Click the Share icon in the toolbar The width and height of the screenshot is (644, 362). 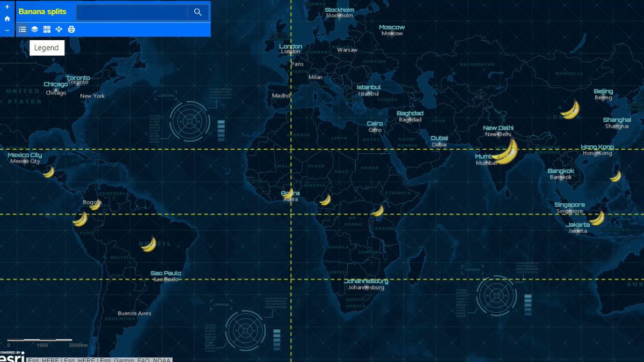click(x=59, y=29)
